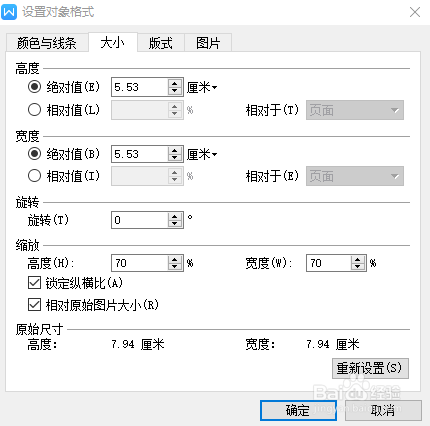The height and width of the screenshot is (426, 430).
Task: Increase absolute height with up spinner arrow
Action: coord(175,84)
